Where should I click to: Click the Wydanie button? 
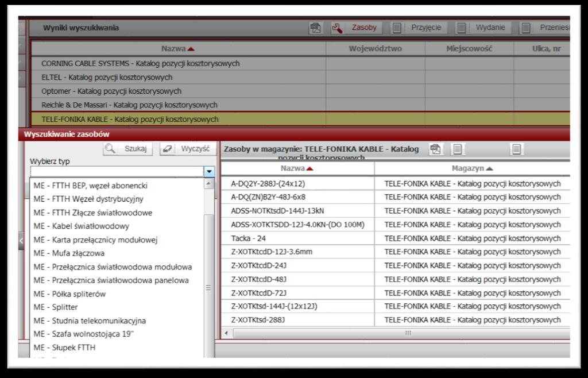(x=483, y=28)
